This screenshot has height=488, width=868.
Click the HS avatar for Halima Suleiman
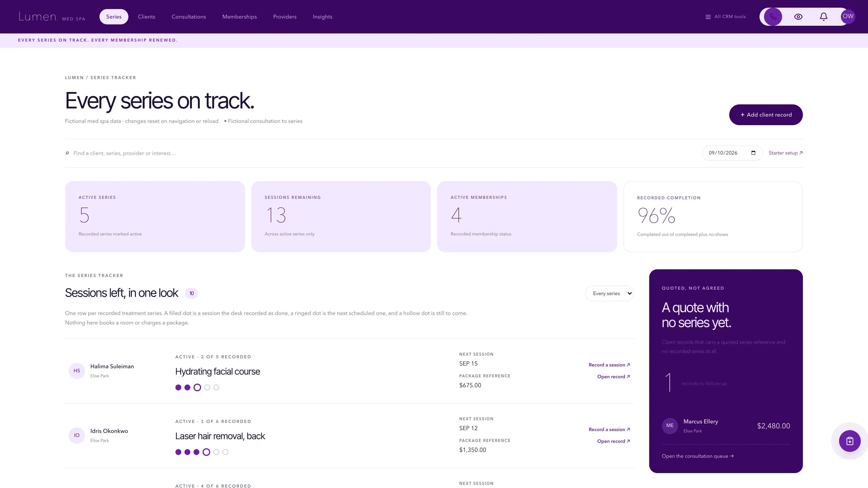[77, 371]
